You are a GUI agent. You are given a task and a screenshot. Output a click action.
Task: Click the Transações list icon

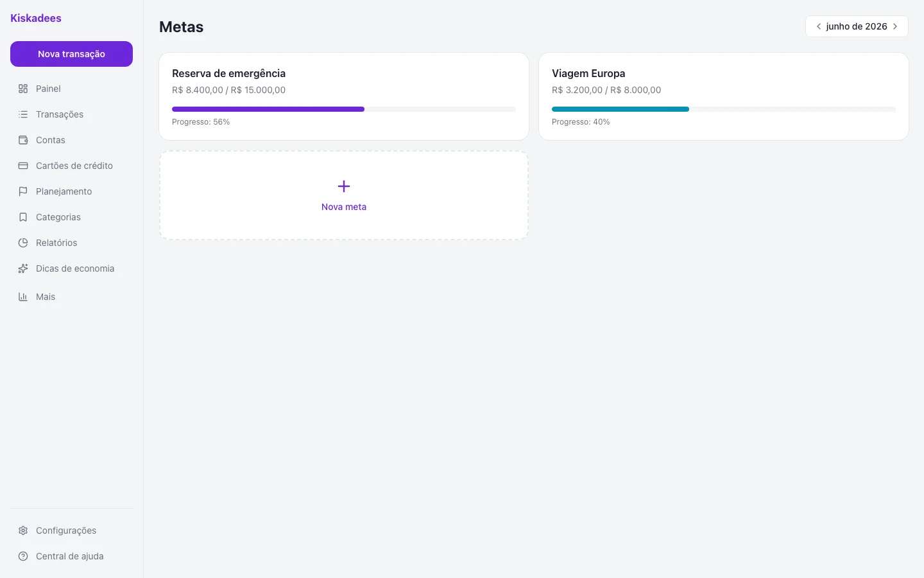[23, 114]
